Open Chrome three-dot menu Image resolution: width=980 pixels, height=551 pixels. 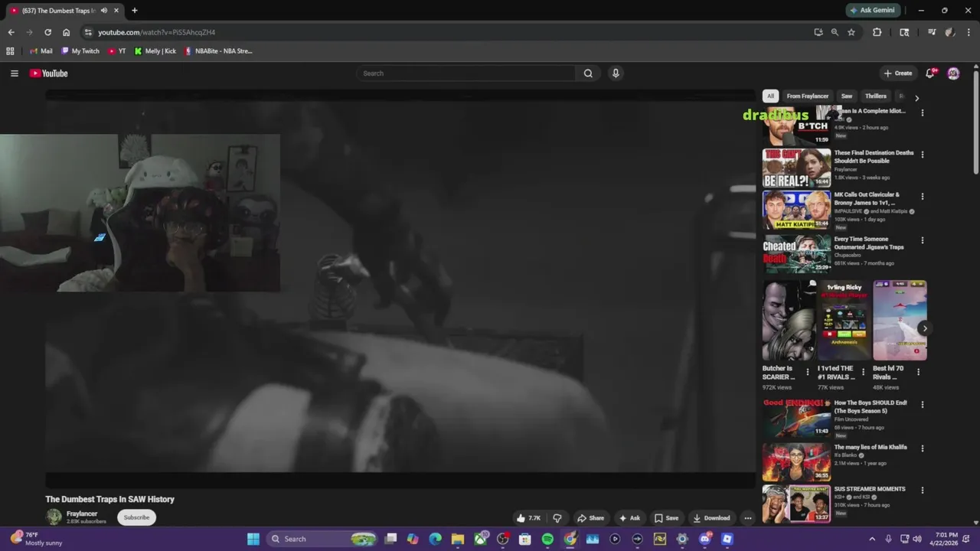click(969, 32)
